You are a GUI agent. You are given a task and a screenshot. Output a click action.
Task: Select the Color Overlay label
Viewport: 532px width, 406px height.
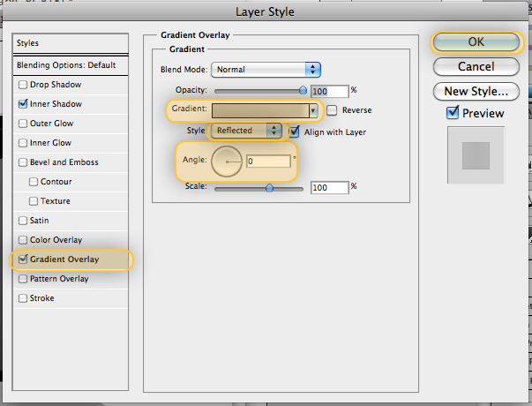(x=56, y=240)
